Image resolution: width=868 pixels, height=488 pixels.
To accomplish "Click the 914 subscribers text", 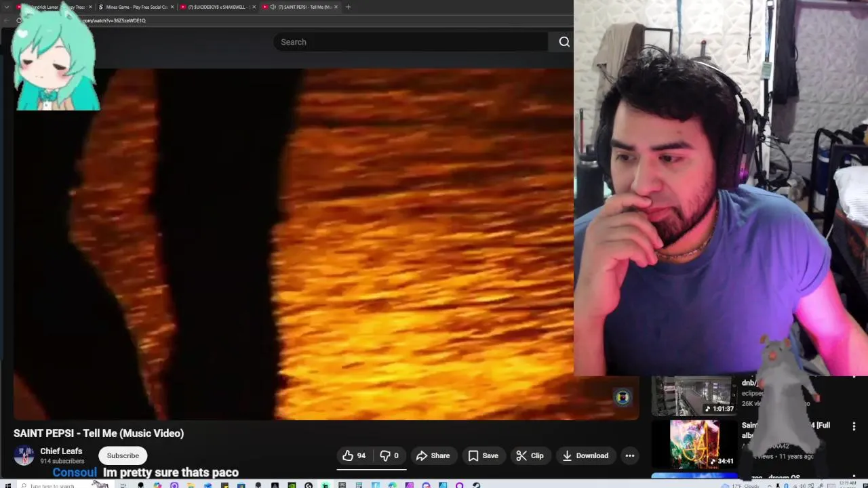I will (62, 461).
